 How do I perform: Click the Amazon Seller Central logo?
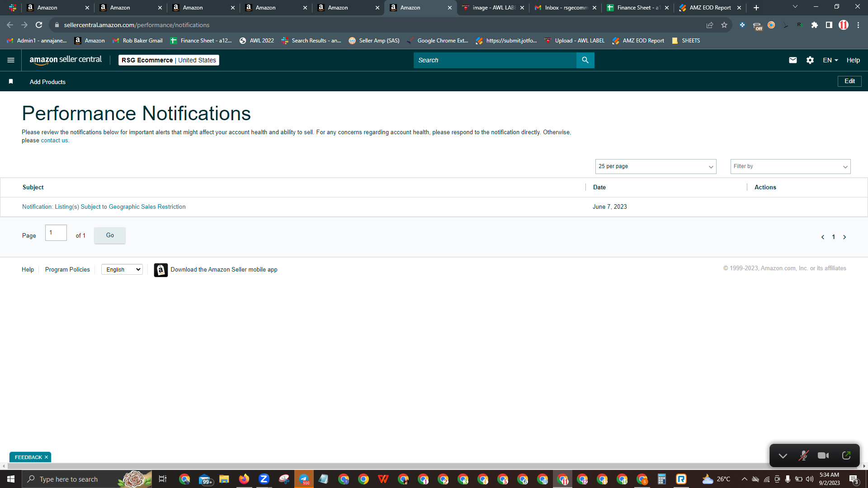pos(66,60)
